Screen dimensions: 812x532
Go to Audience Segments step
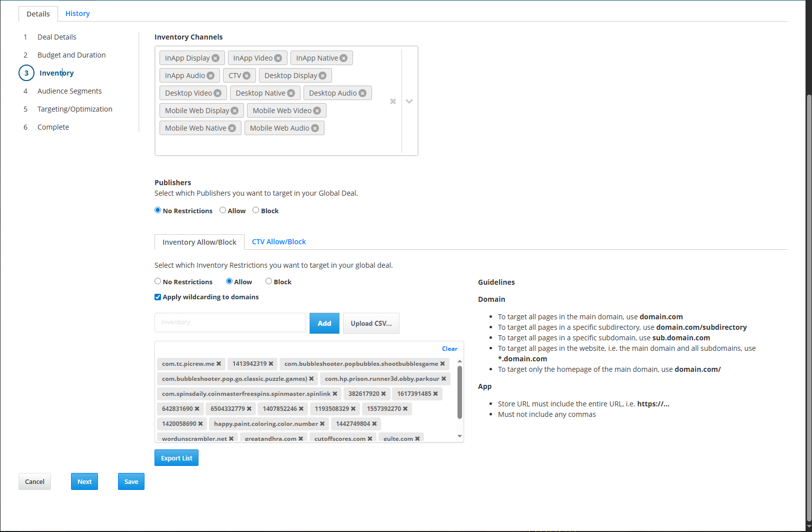(x=69, y=91)
